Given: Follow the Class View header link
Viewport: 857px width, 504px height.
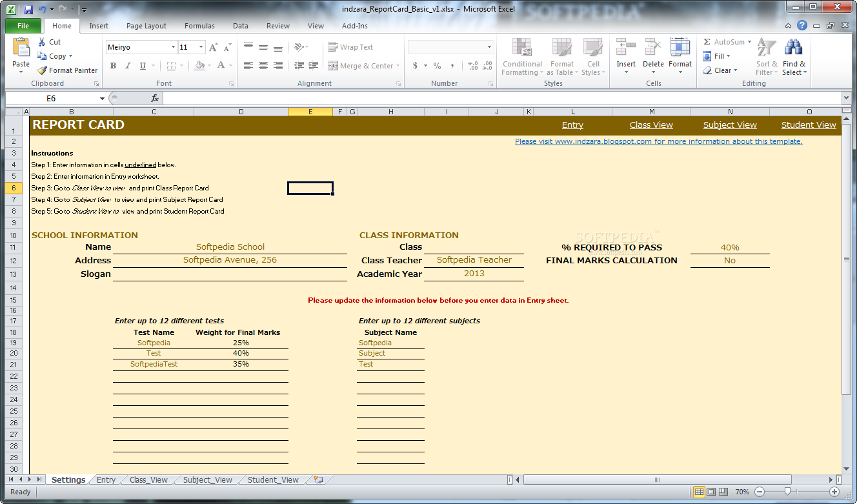Looking at the screenshot, I should 651,125.
